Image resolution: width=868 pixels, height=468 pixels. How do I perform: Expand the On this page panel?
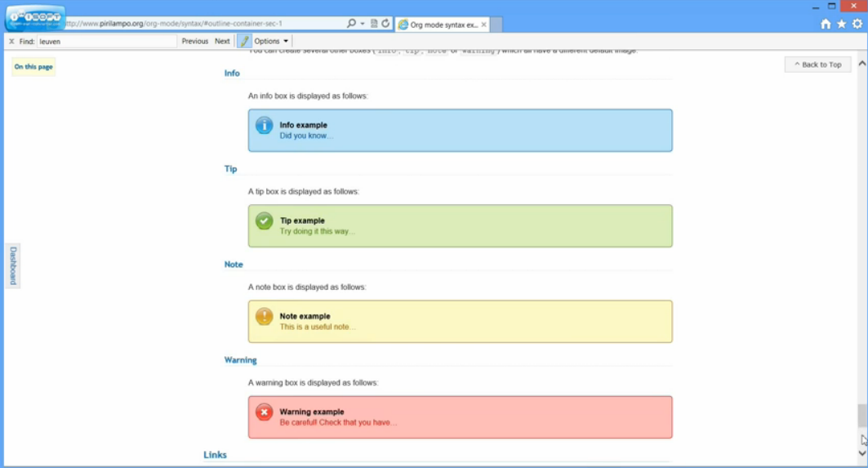pos(33,67)
